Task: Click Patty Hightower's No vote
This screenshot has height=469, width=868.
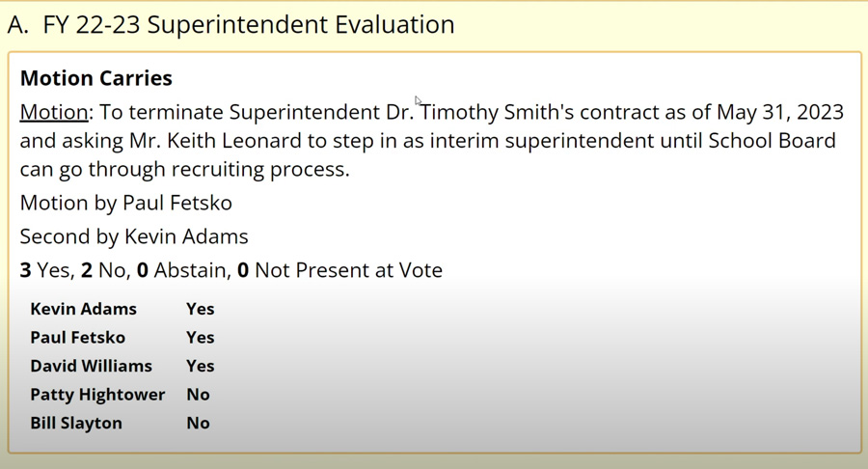Action: pos(198,395)
